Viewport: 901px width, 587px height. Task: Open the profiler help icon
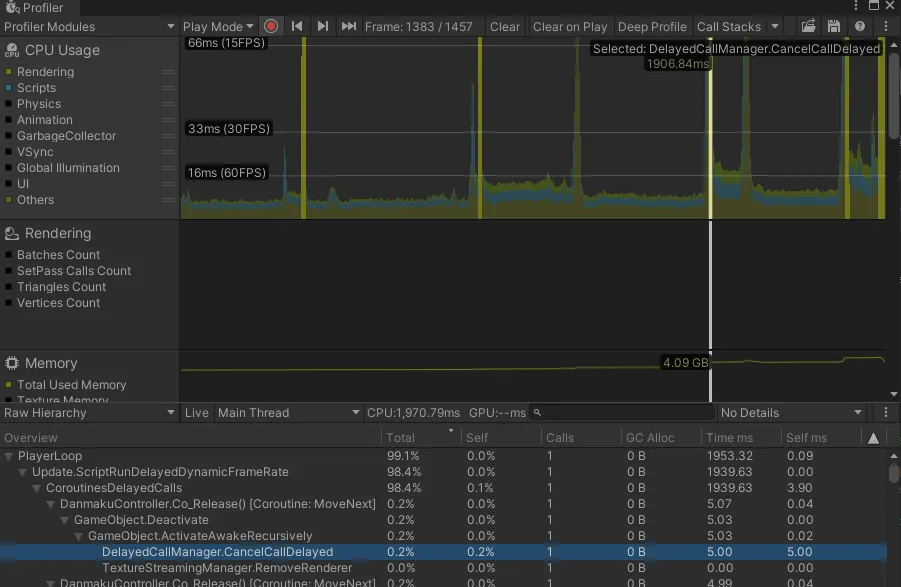click(x=859, y=27)
